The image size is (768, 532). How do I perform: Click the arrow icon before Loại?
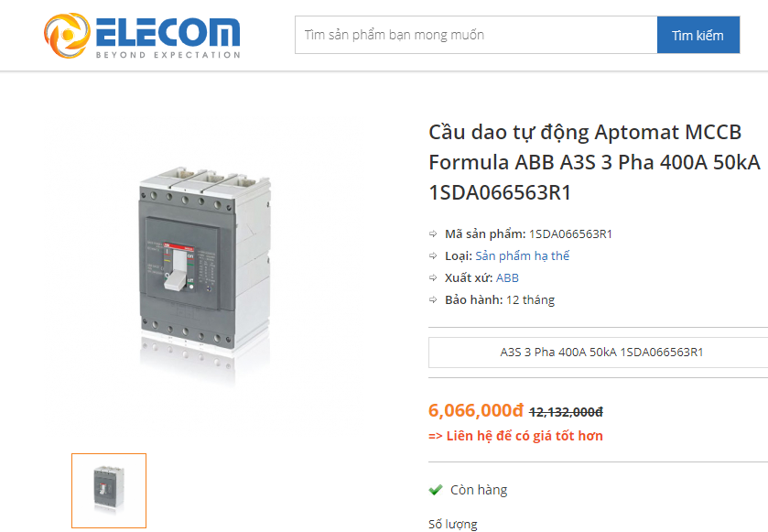tap(431, 255)
